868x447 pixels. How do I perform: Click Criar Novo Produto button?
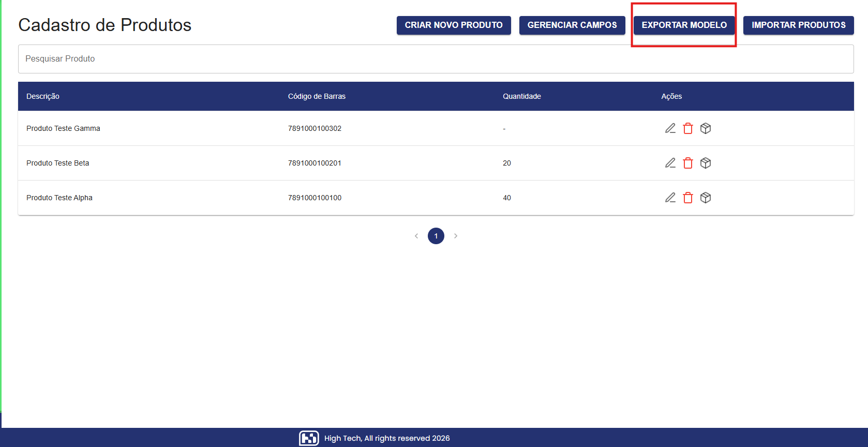[x=454, y=25]
